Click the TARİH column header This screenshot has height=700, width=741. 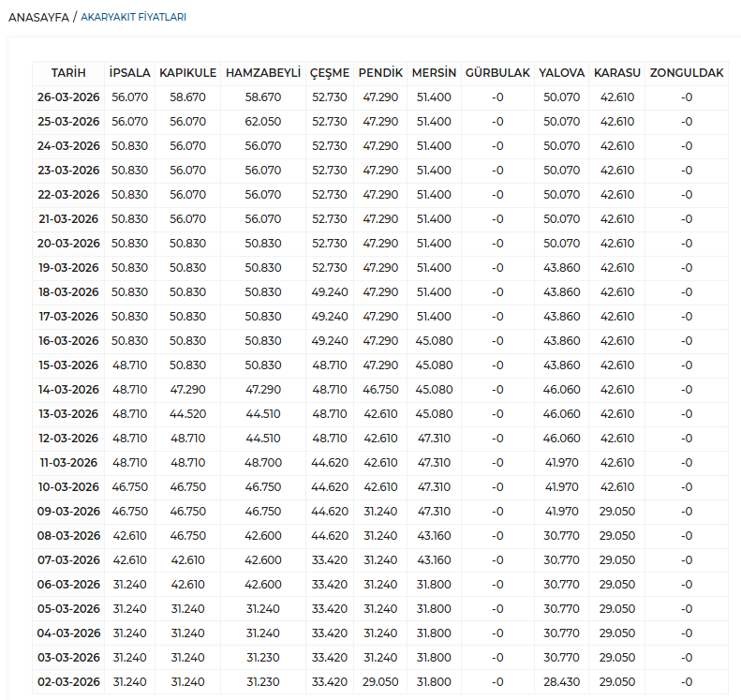tap(68, 73)
